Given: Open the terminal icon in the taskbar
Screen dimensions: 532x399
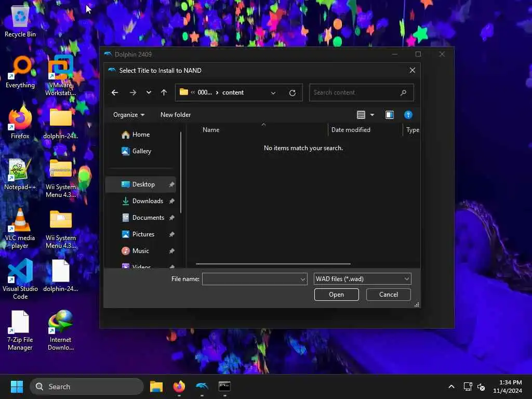Looking at the screenshot, I should tap(224, 387).
